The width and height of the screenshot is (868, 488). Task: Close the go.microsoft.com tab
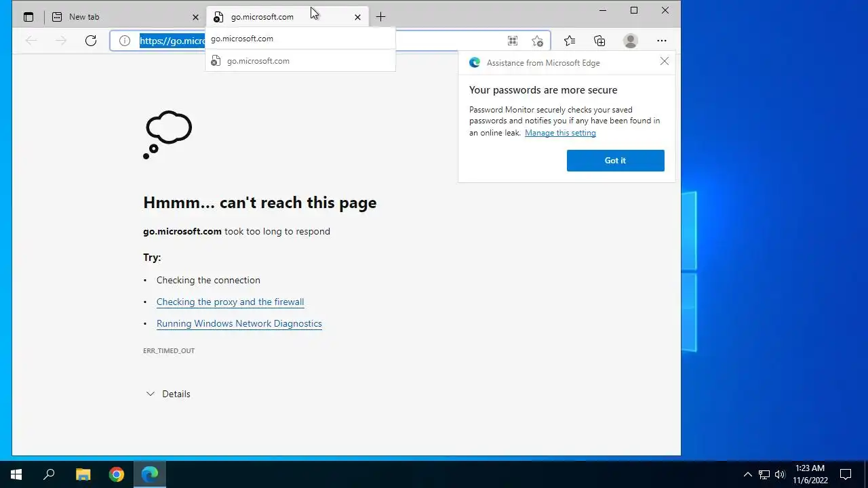point(357,17)
